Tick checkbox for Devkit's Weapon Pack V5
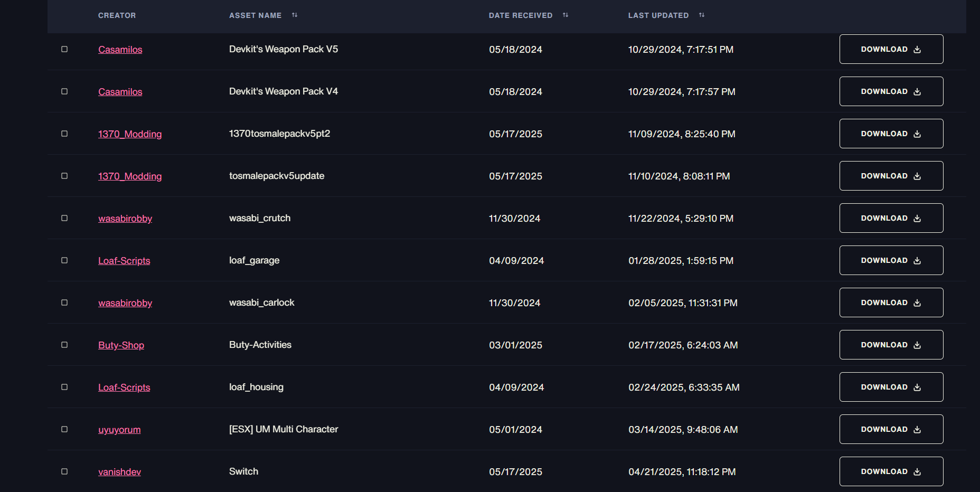980x492 pixels. [64, 49]
